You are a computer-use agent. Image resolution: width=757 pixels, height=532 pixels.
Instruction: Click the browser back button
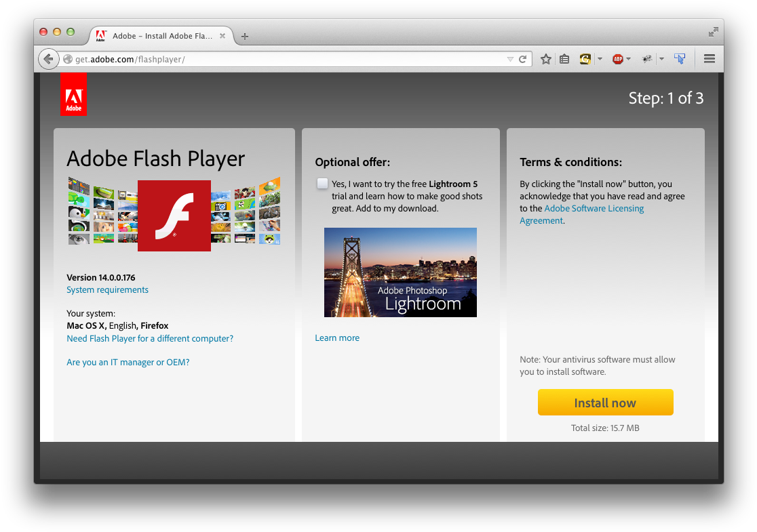[x=47, y=60]
